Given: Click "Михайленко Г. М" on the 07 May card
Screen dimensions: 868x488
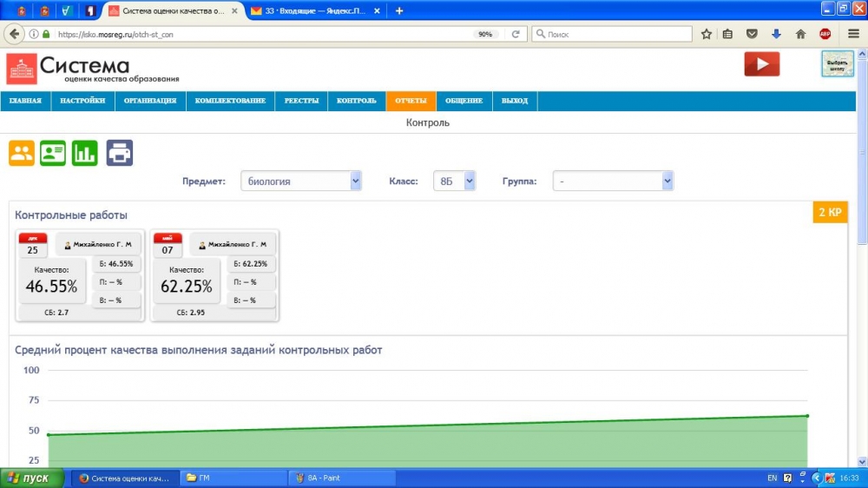Looking at the screenshot, I should tap(238, 244).
